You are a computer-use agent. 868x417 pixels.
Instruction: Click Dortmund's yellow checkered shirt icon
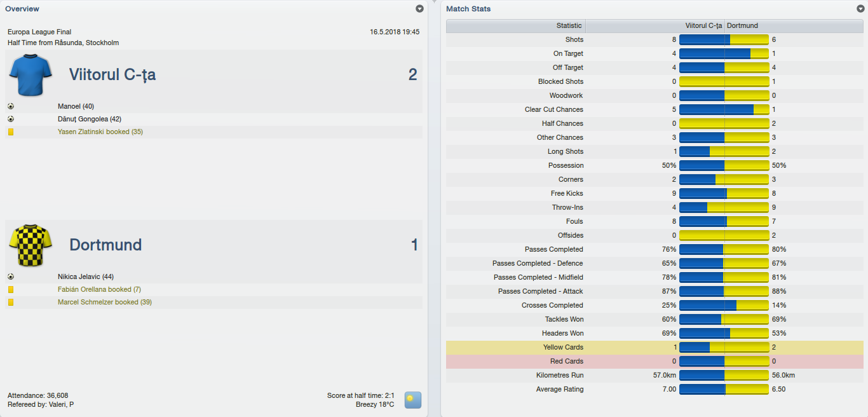point(30,245)
